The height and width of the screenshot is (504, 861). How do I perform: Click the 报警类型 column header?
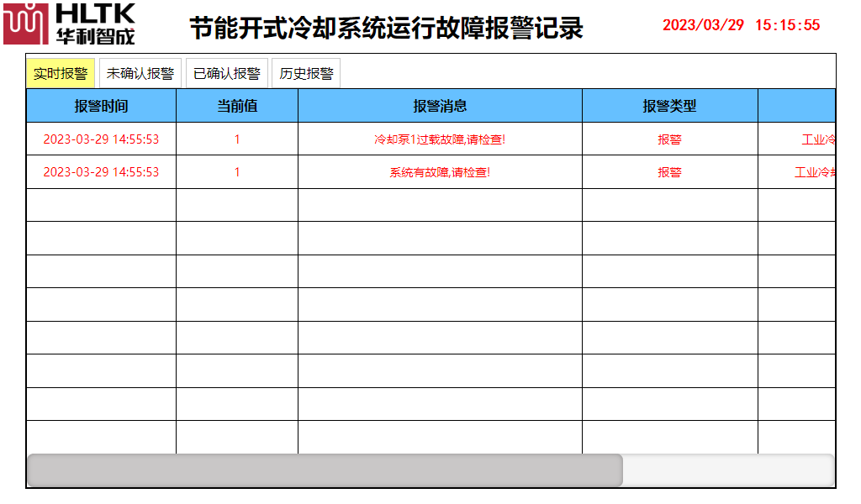(x=669, y=106)
